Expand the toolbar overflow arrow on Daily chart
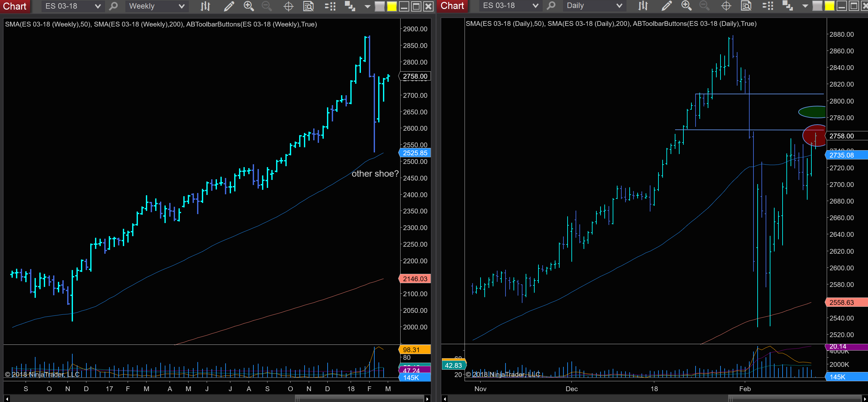The image size is (868, 402). click(x=805, y=6)
